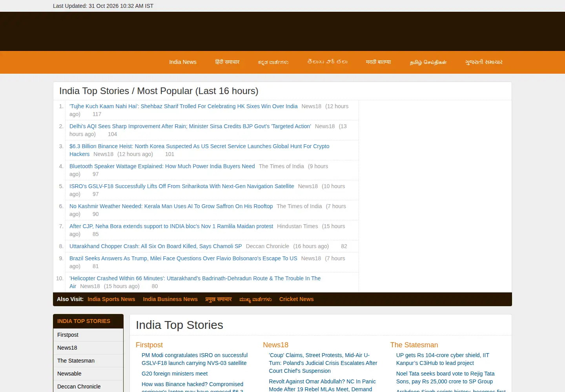Select Firstpost in sidebar source list

[x=88, y=335]
